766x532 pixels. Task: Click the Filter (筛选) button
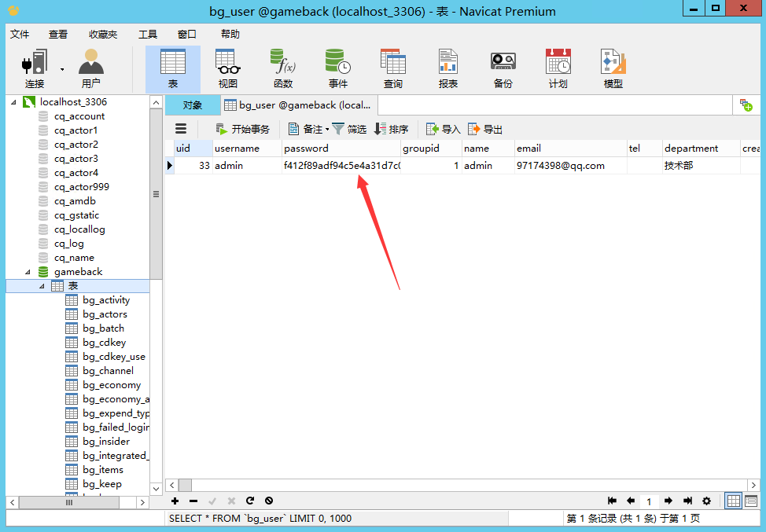(349, 129)
